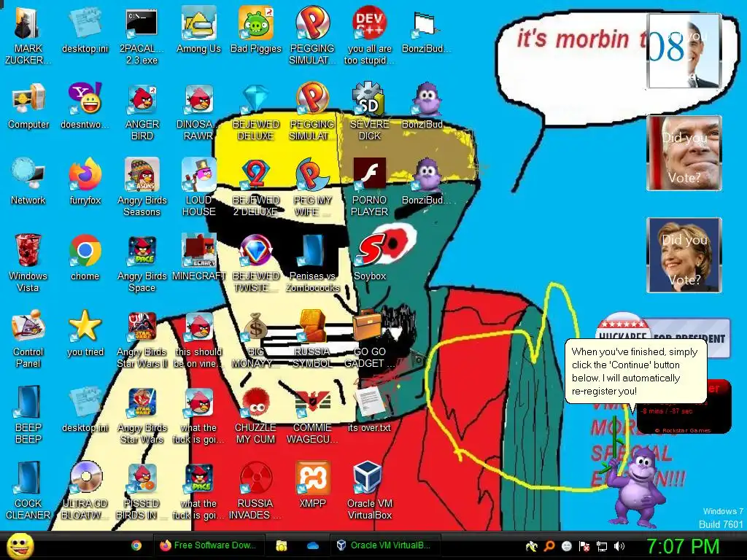The image size is (747, 560).
Task: Open the network tray icon
Action: pyautogui.click(x=602, y=546)
